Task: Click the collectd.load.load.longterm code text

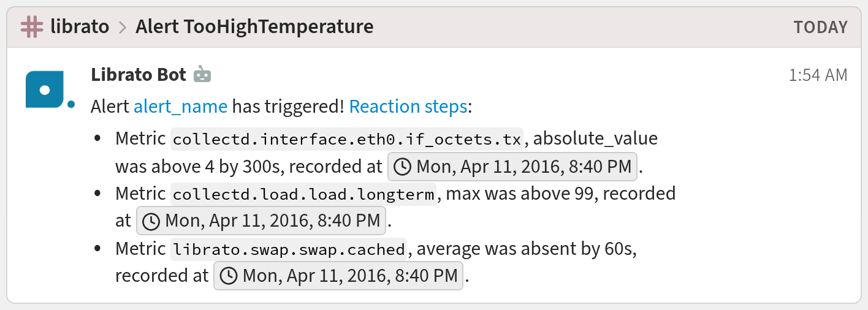Action: pos(303,194)
